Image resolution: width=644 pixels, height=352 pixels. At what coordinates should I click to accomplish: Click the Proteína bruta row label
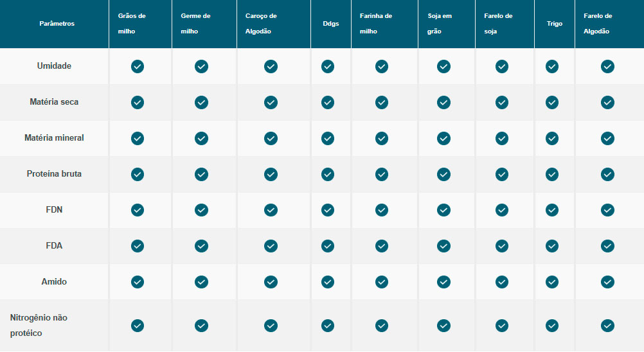pyautogui.click(x=54, y=174)
